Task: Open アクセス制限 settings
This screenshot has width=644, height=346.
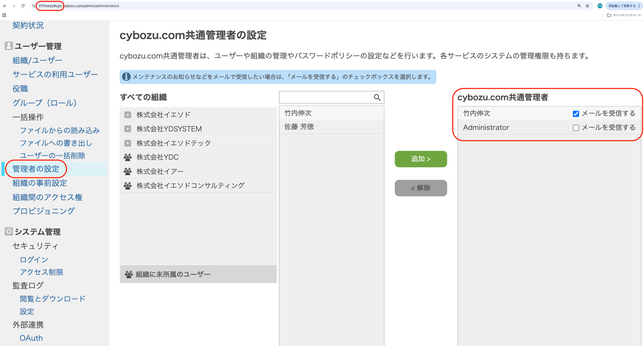Action: [x=42, y=272]
